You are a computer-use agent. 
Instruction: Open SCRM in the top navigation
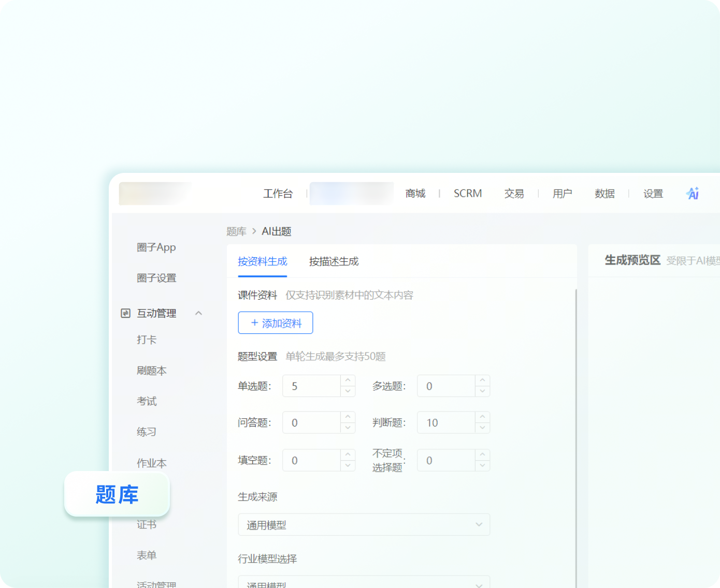(468, 194)
